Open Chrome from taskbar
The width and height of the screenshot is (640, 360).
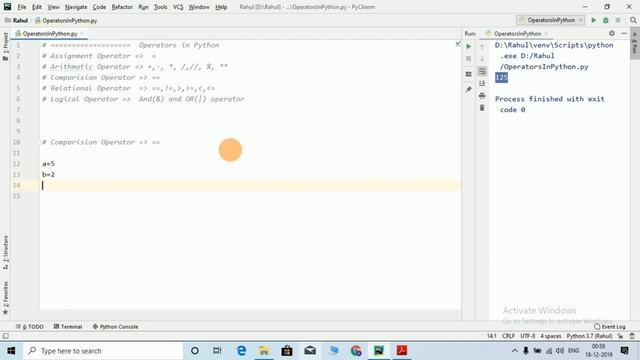tap(356, 351)
